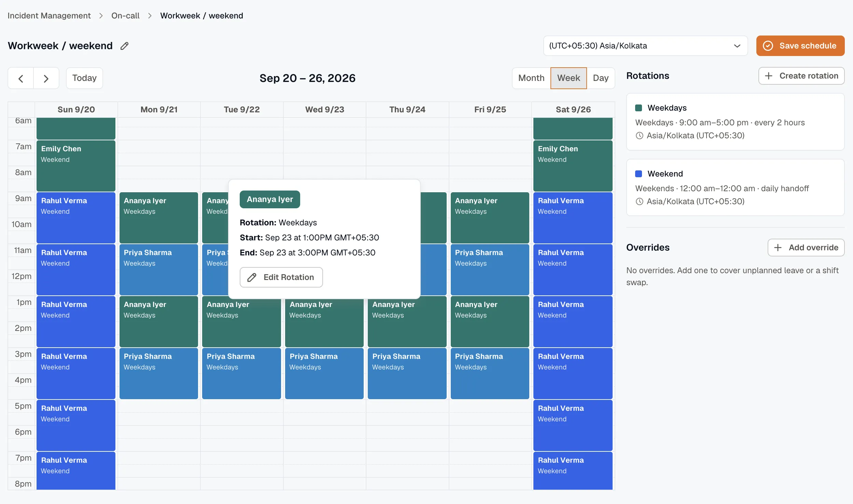The width and height of the screenshot is (853, 504).
Task: Select Priya Sharma's 3pm shift on Thu 9/24
Action: 407,373
